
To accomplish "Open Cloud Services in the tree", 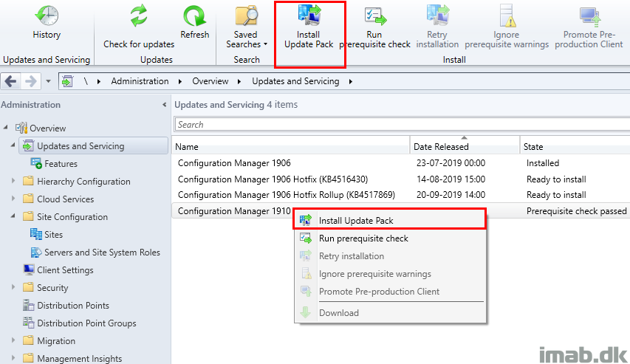I will pos(66,199).
